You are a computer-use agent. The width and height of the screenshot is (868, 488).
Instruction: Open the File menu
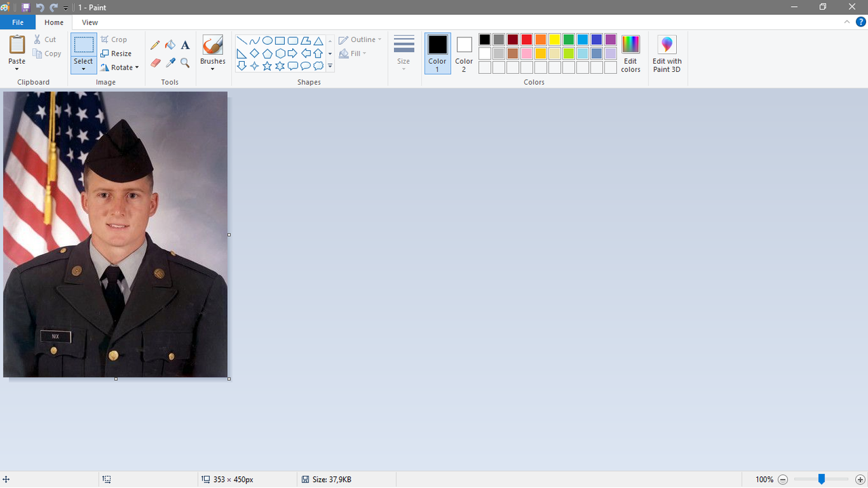tap(18, 22)
